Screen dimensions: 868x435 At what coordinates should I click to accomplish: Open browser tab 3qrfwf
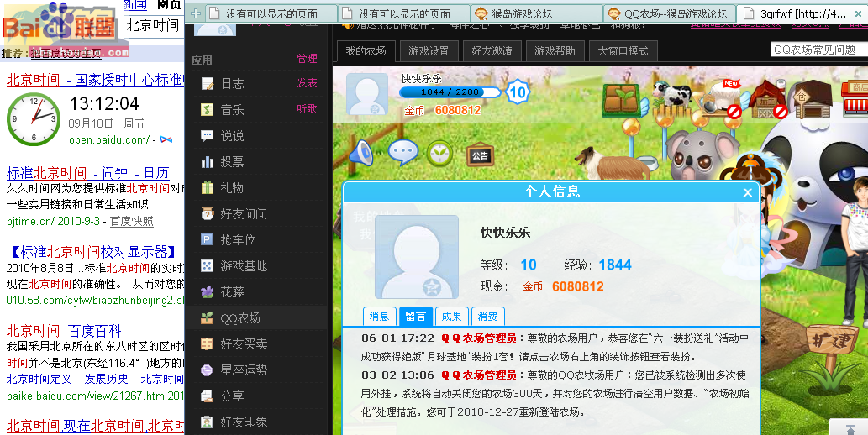[x=802, y=13]
